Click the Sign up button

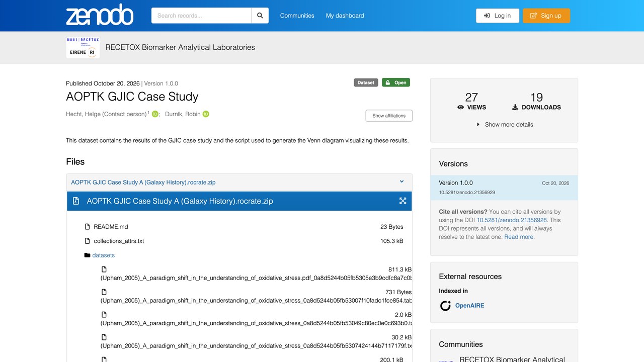tap(546, 16)
